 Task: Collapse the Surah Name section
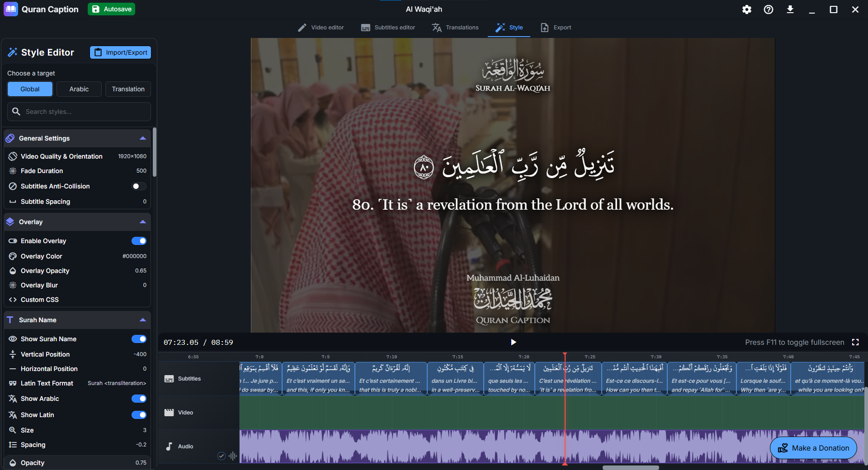coord(143,320)
